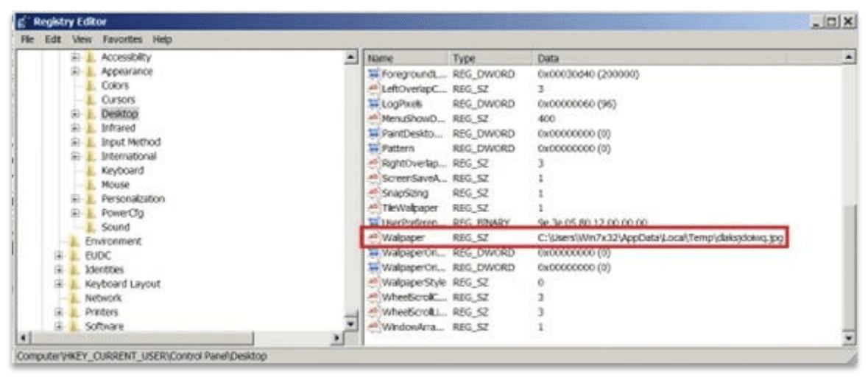868x377 pixels.
Task: Expand the Software key
Action: [59, 327]
